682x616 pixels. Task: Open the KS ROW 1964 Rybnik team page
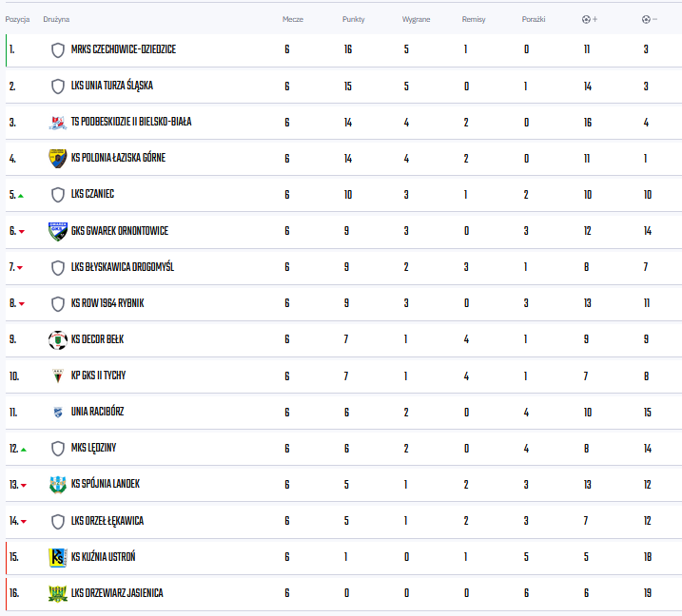point(107,303)
